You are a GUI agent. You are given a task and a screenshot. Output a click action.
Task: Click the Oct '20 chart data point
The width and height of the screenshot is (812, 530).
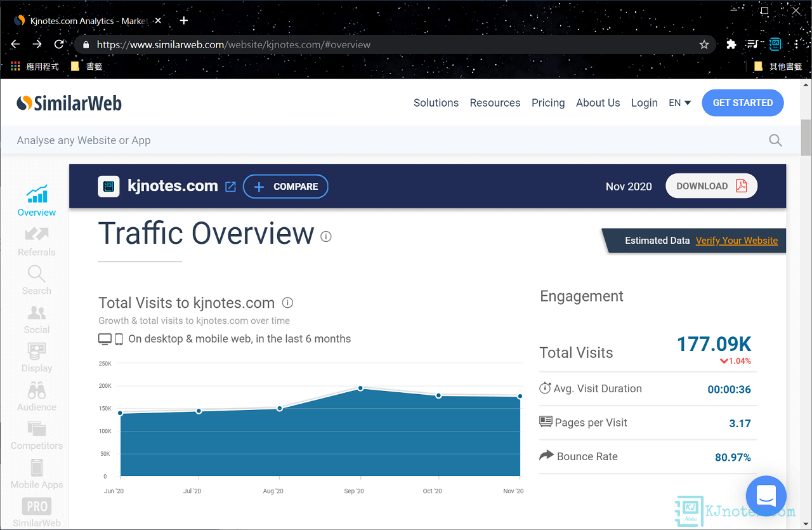(438, 395)
